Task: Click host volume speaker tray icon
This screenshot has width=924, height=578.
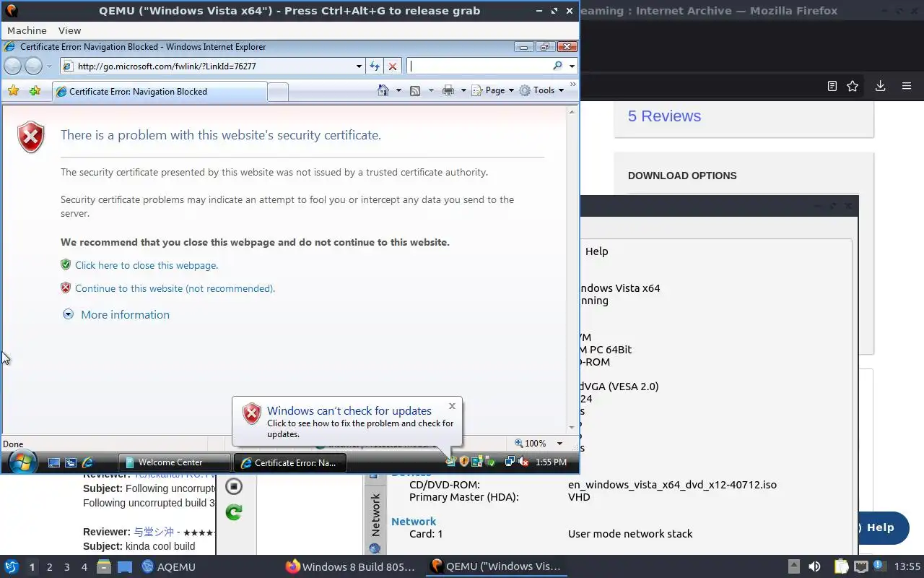Action: click(x=814, y=566)
